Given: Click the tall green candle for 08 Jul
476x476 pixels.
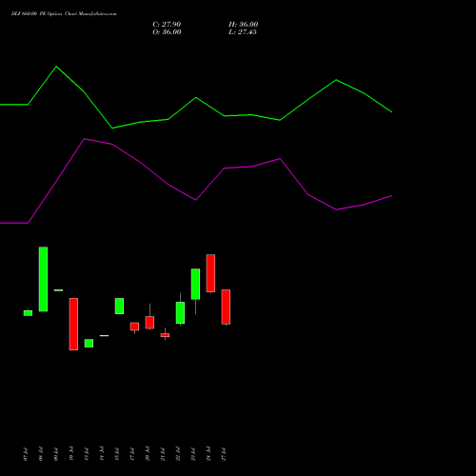Looking at the screenshot, I should click(x=43, y=279).
